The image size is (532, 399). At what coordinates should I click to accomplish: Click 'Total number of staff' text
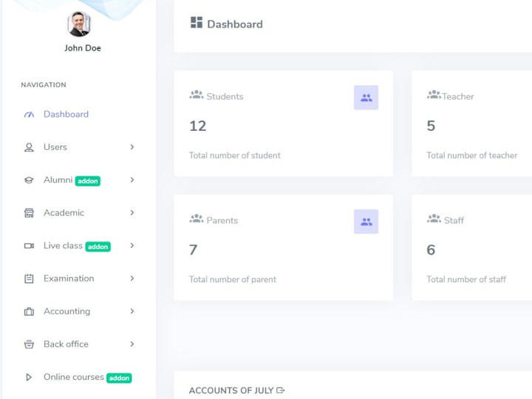click(466, 279)
